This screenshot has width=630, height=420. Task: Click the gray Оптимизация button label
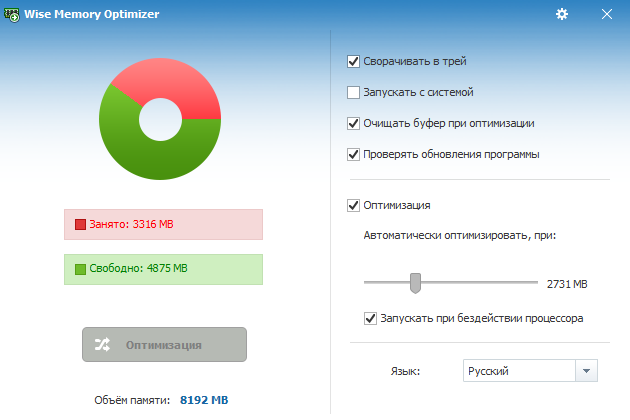point(164,345)
